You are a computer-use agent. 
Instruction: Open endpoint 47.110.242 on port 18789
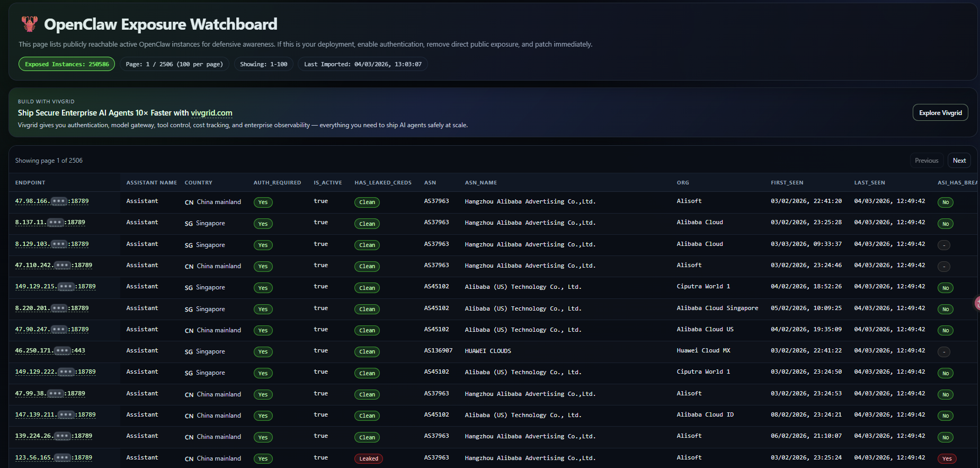54,266
